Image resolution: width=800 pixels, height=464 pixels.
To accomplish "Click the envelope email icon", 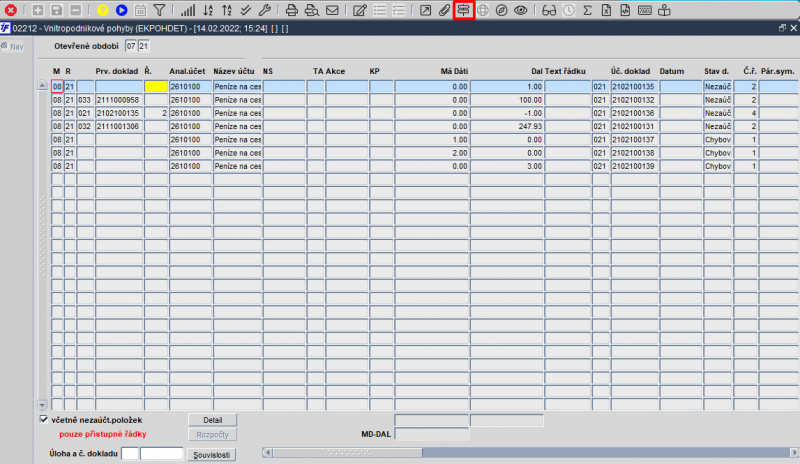I will click(332, 10).
